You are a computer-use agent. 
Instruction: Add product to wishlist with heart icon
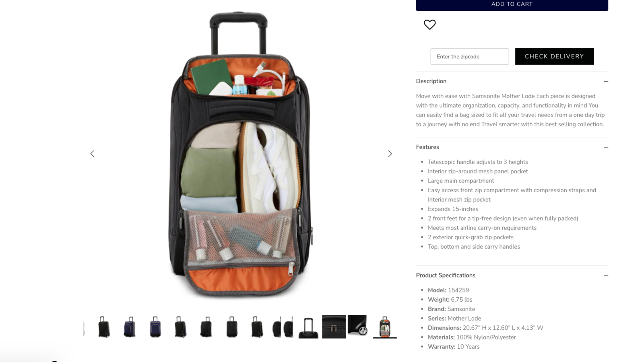pos(429,25)
